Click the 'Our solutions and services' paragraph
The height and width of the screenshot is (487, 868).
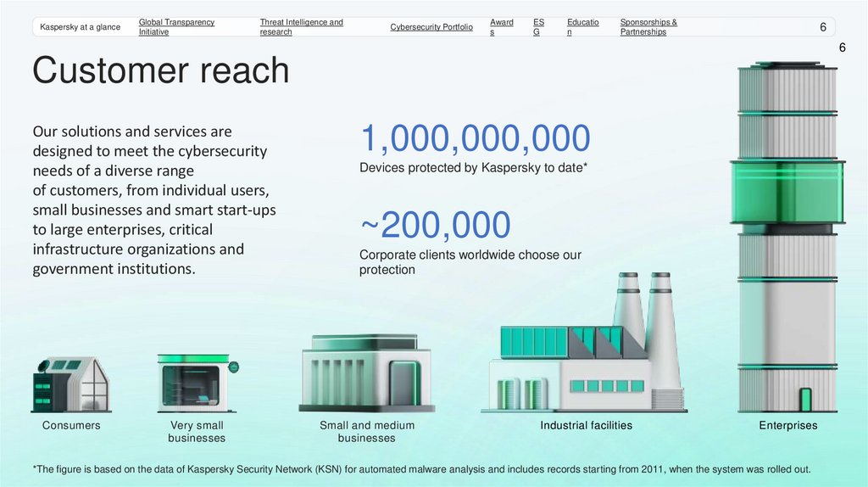tap(154, 200)
